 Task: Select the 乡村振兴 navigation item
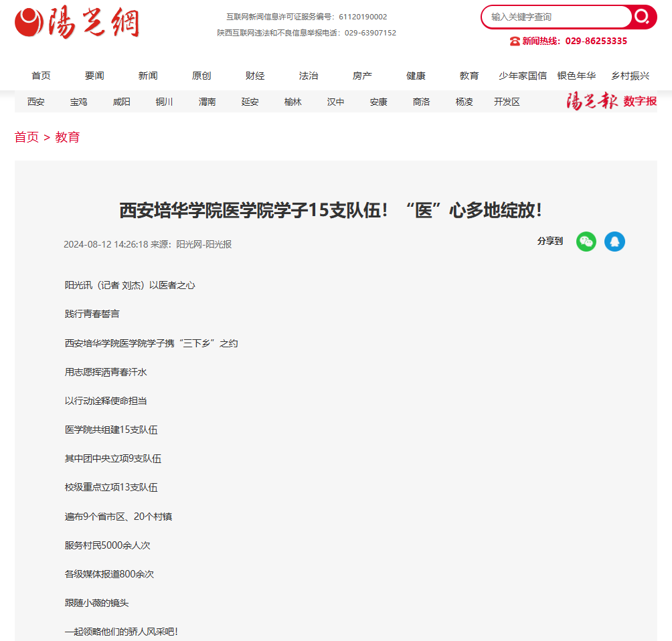[x=630, y=76]
